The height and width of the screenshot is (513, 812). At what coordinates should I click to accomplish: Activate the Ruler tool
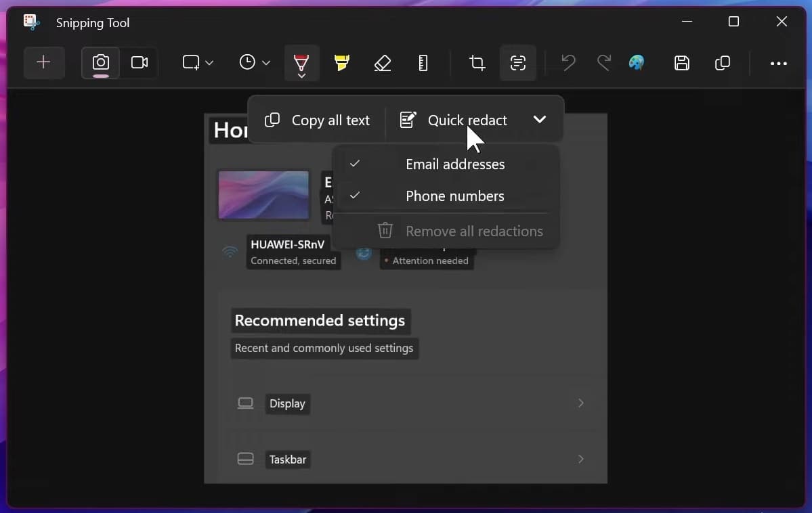423,62
